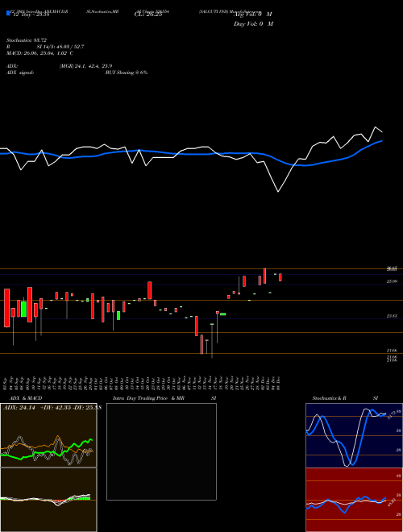Select the 'Day Vol: 0 M' readout
Image resolution: width=403 pixels, height=532 pixels.
pyautogui.click(x=253, y=24)
